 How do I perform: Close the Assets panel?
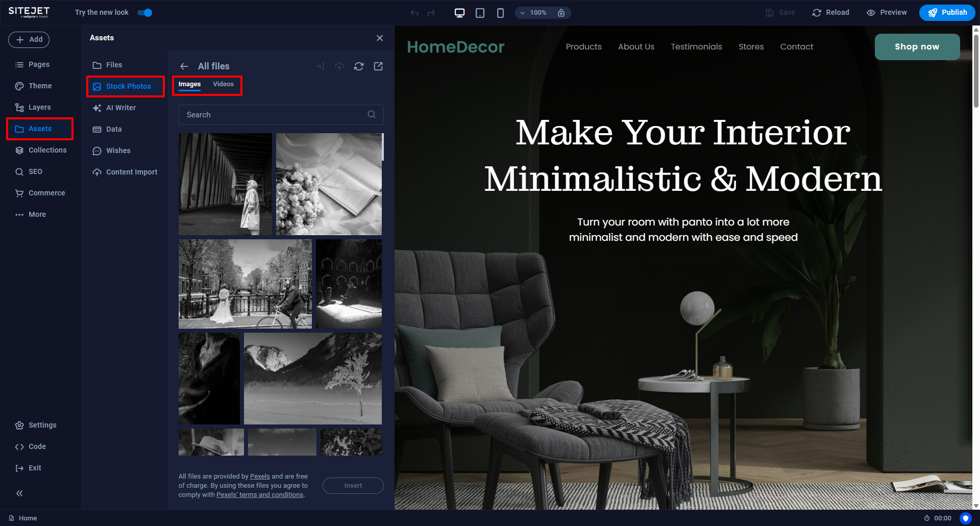click(x=380, y=38)
